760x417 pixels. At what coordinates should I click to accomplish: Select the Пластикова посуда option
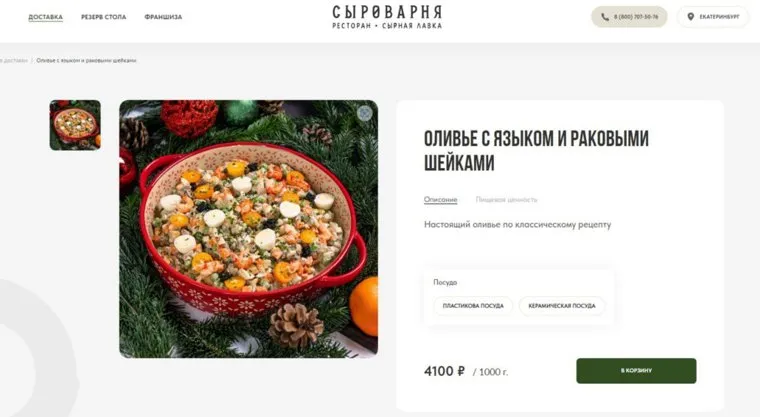click(x=473, y=306)
